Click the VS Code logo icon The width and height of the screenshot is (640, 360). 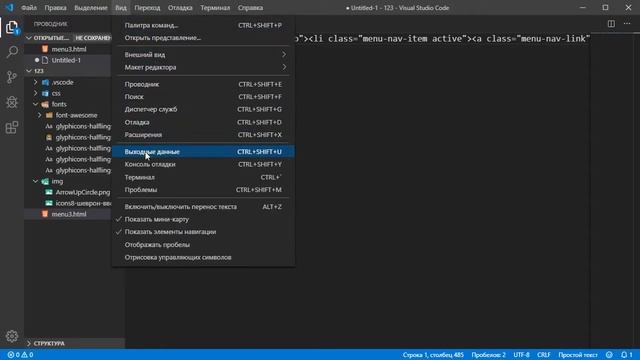click(x=9, y=7)
